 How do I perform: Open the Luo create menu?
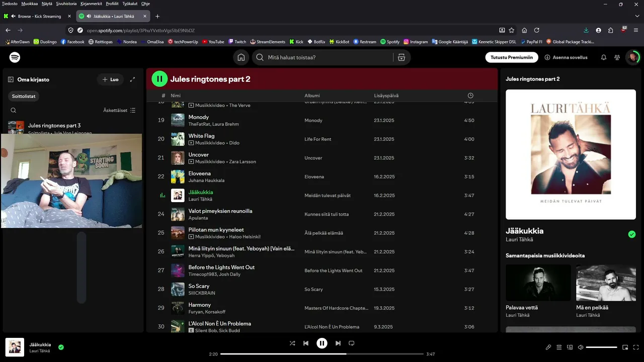110,79
